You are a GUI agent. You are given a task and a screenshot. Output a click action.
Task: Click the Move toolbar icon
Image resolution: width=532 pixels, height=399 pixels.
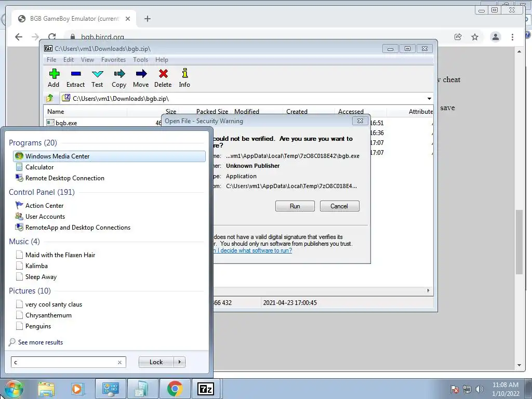point(141,78)
